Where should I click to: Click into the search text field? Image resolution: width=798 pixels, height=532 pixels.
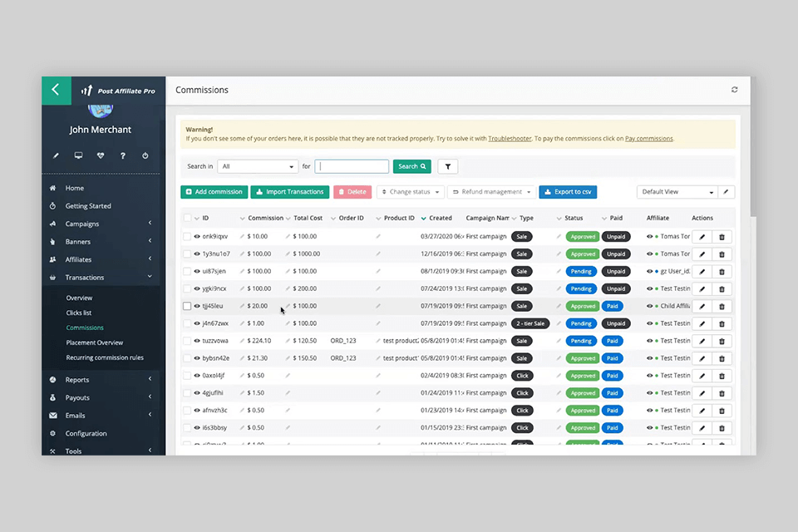pyautogui.click(x=352, y=166)
